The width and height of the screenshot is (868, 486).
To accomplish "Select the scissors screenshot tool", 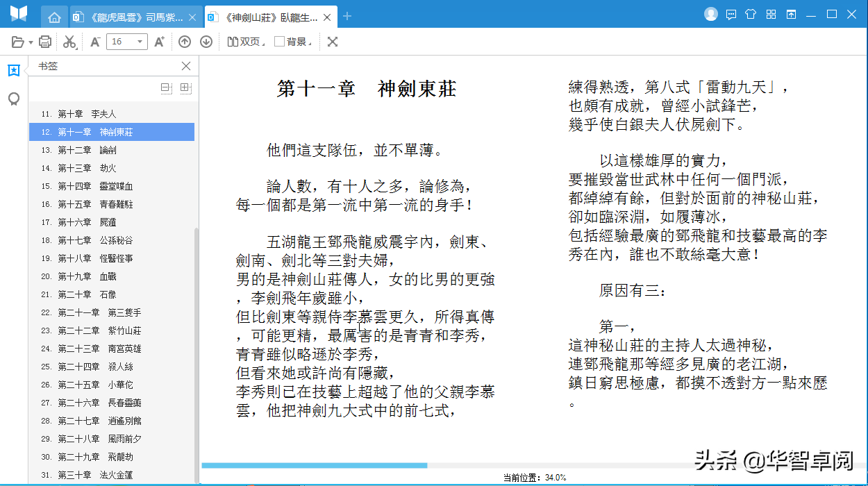I will [x=69, y=42].
